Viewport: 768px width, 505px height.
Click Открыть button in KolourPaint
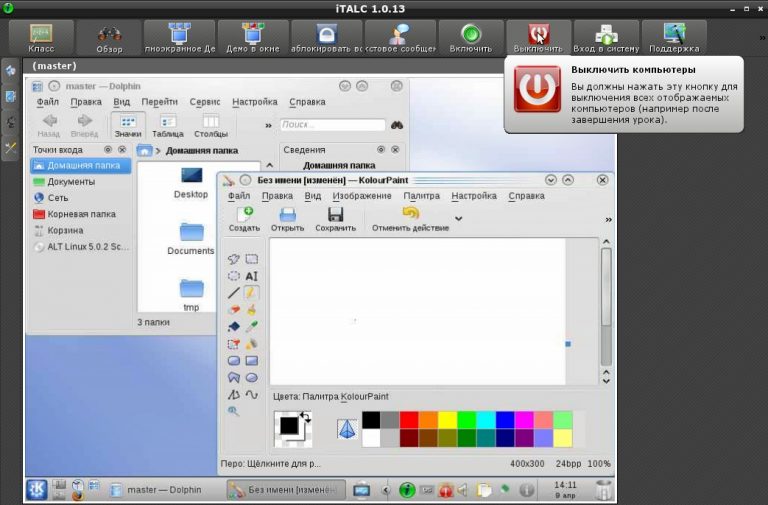[x=288, y=219]
